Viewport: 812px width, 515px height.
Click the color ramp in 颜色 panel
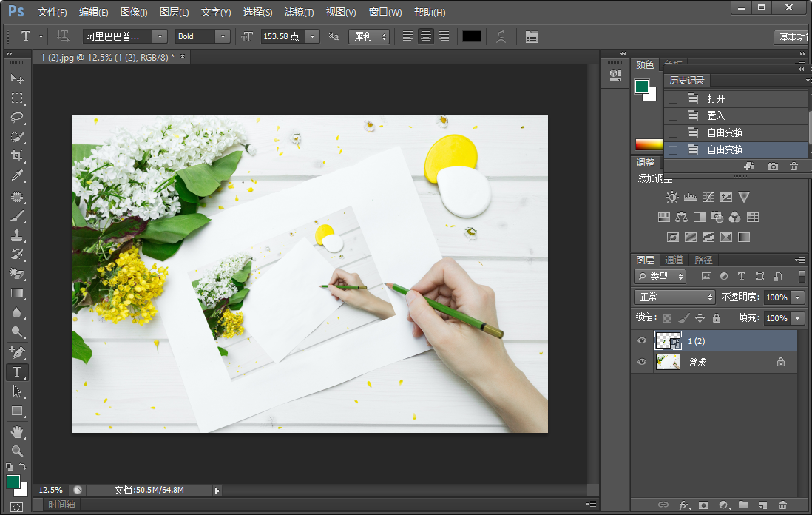tap(649, 144)
